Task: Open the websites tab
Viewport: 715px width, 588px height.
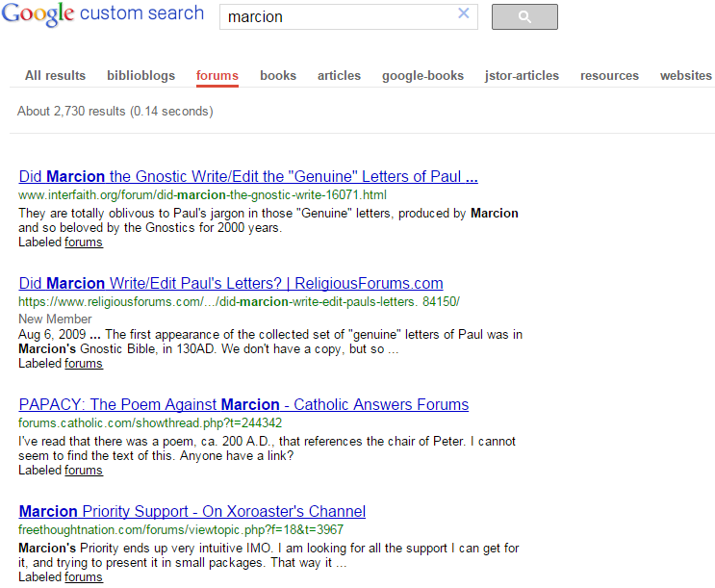Action: click(x=686, y=75)
